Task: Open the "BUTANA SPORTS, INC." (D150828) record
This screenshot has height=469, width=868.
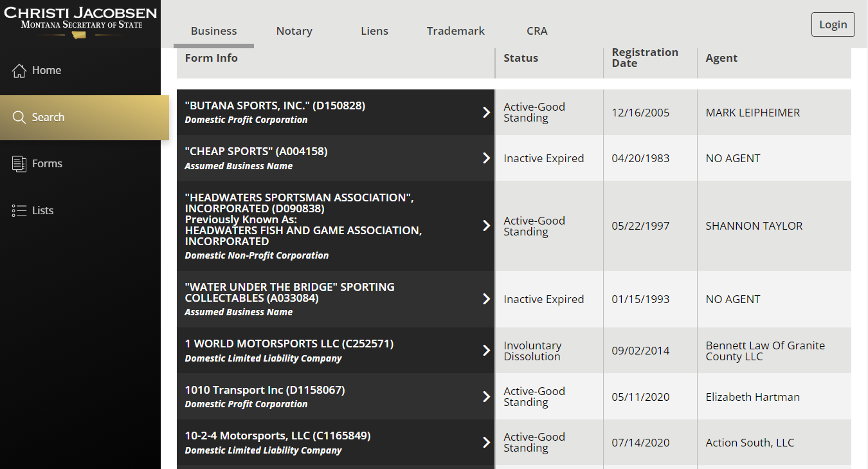Action: (x=336, y=113)
